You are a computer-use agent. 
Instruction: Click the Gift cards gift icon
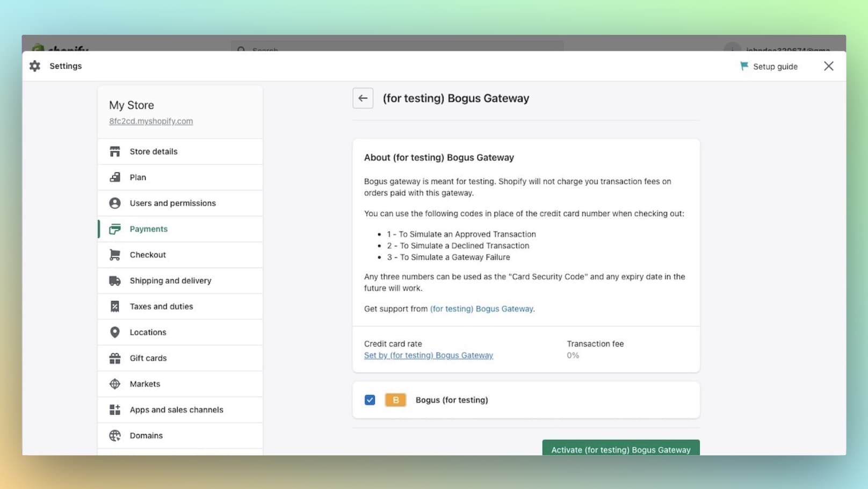point(114,357)
